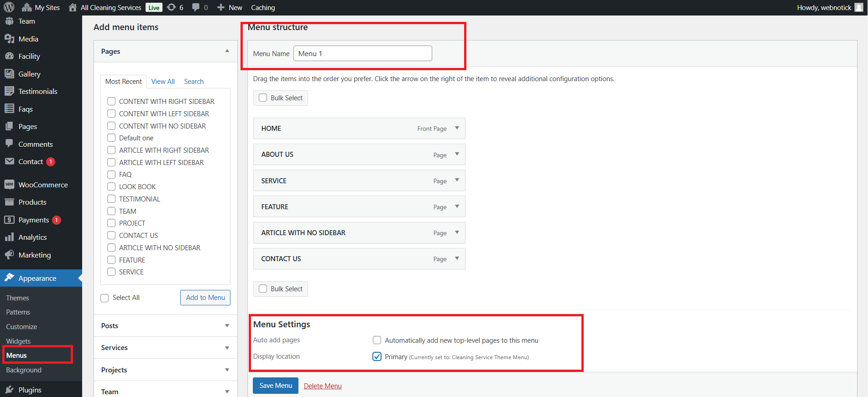Click the WordPress logo icon in admin bar
868x397 pixels.
pos(9,7)
